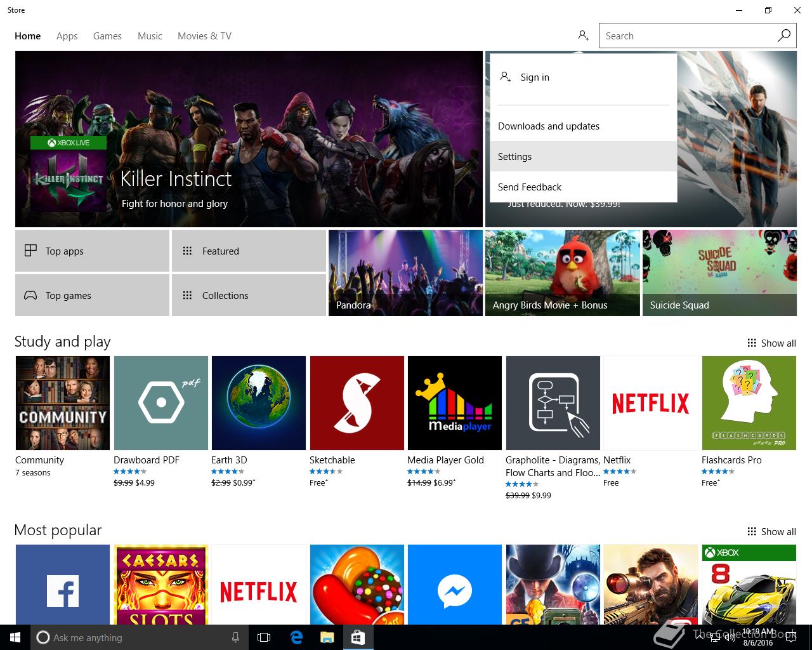Click the Drawboard PDF title text
Image resolution: width=812 pixels, height=650 pixels.
[x=147, y=460]
